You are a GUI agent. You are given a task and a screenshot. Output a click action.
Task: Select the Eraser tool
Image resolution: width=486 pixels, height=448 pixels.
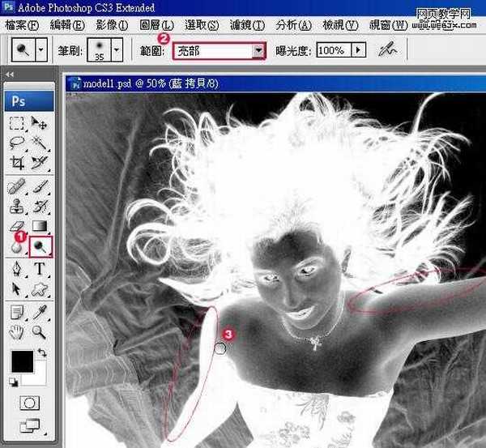point(16,227)
